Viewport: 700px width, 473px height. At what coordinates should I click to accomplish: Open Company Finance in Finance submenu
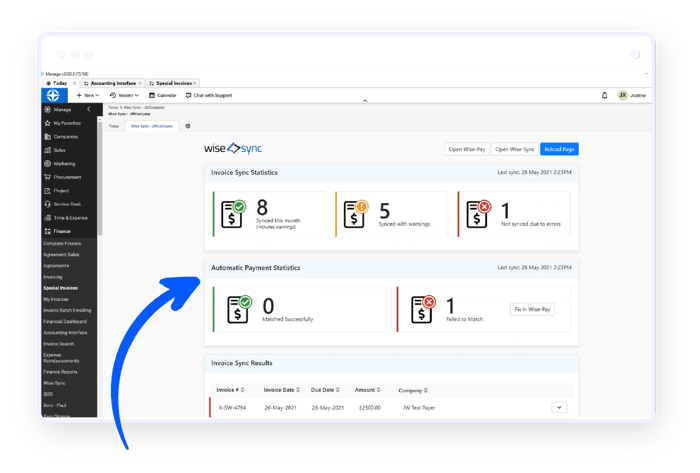[62, 243]
